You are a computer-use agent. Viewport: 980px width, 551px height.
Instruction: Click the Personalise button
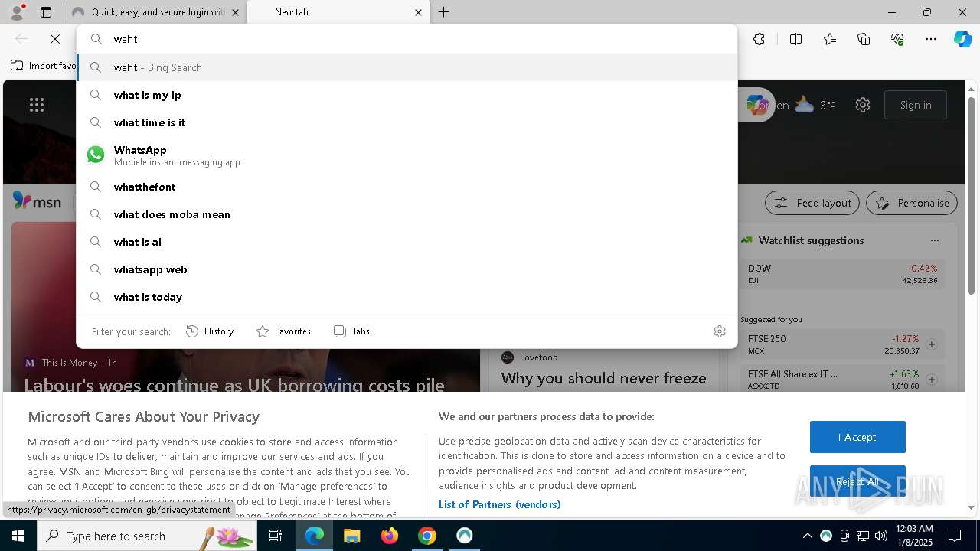tap(912, 203)
